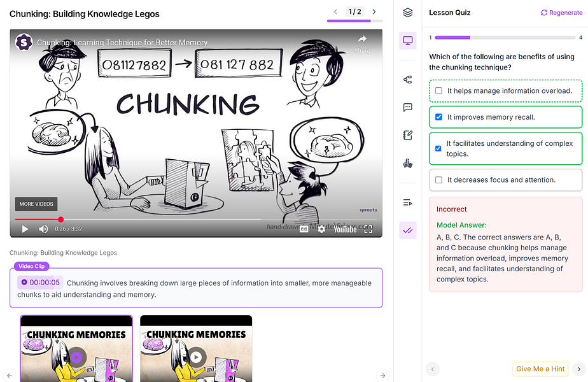Click the Regenerate quiz link
Screen dimensions: 588x382
click(x=562, y=13)
